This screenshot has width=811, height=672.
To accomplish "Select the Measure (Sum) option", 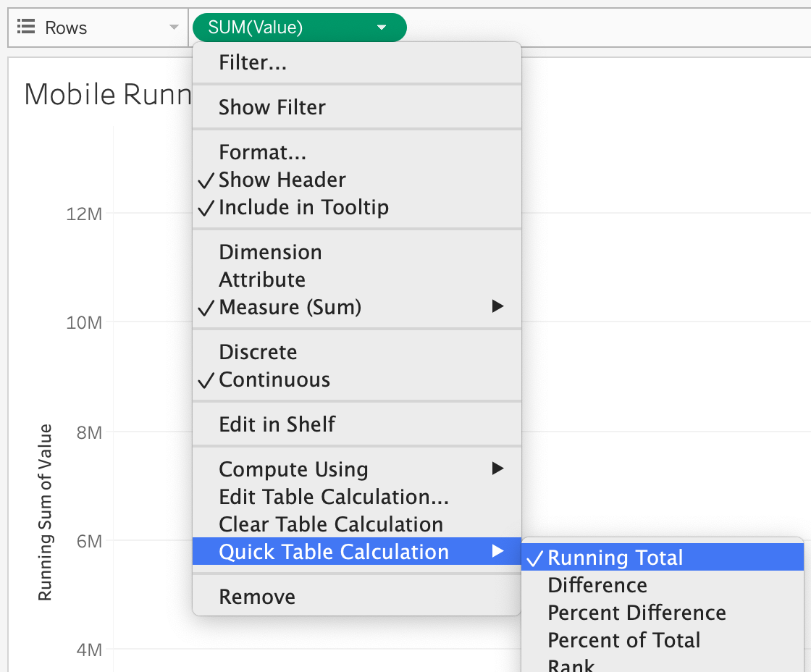I will pyautogui.click(x=356, y=307).
